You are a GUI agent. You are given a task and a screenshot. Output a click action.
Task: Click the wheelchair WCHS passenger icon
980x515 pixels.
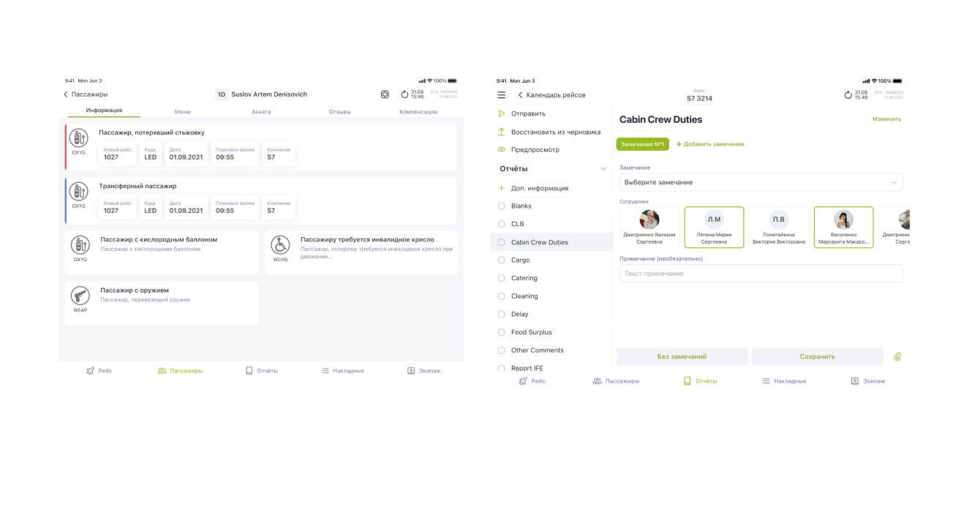pos(280,244)
